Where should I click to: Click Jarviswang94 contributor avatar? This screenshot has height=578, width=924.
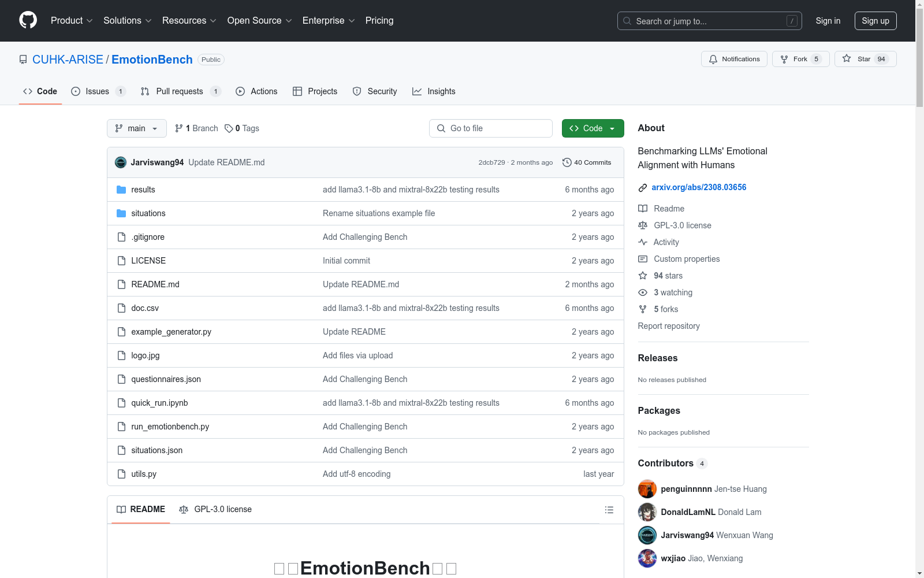647,535
